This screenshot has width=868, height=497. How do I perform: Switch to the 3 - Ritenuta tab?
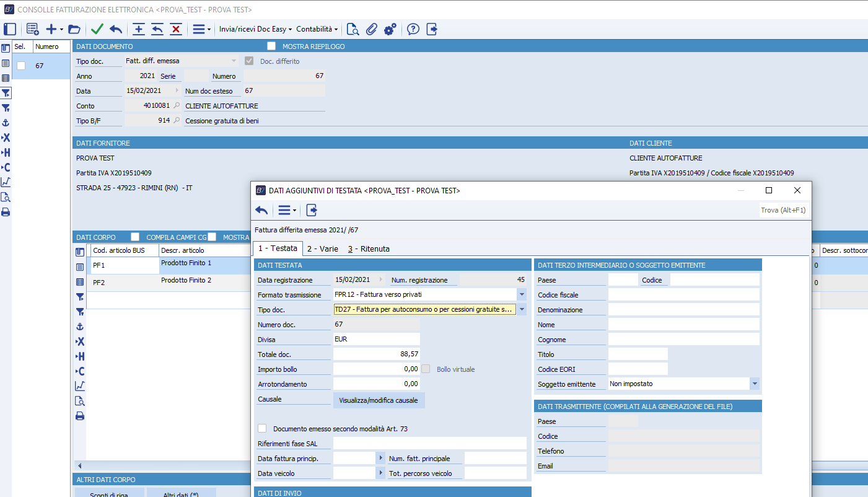(x=369, y=248)
